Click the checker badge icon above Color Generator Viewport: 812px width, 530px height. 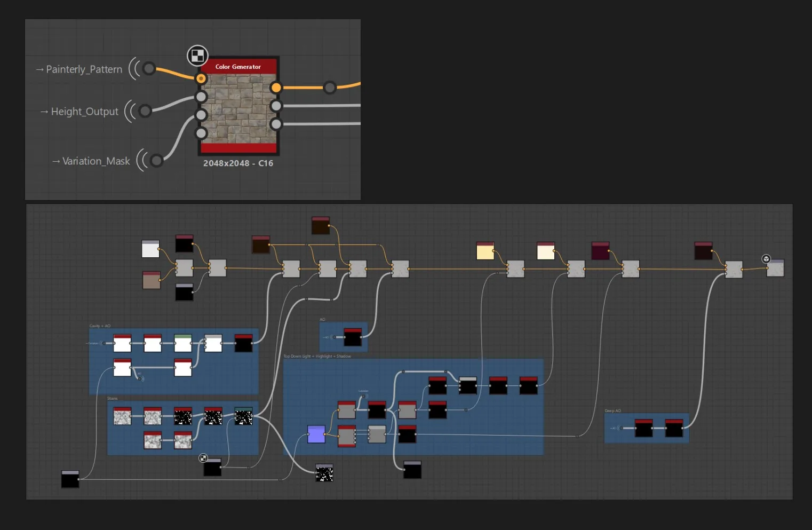[x=197, y=56]
